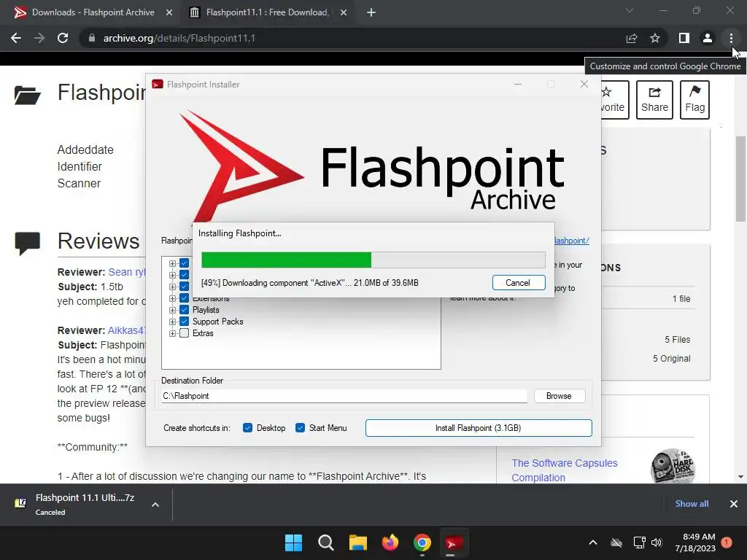Click the share page icon in address bar
This screenshot has height=560, width=747.
click(x=632, y=38)
